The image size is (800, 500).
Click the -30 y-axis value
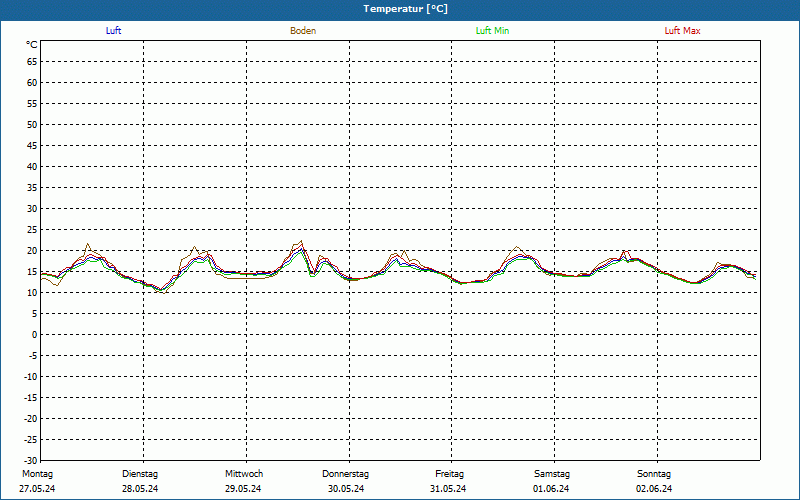tap(31, 461)
